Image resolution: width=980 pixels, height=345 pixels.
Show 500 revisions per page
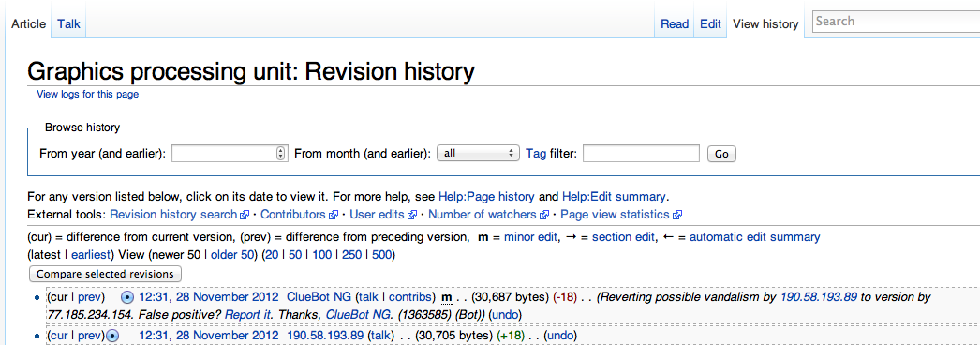(x=382, y=255)
